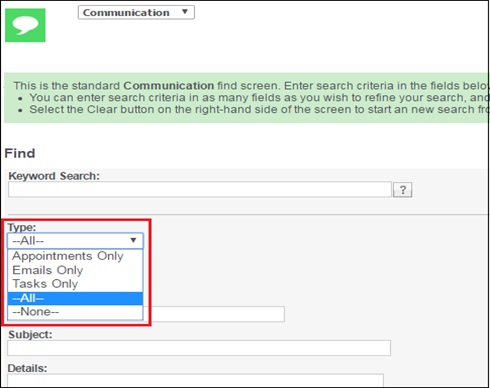Click the Type dropdown arrow

133,240
